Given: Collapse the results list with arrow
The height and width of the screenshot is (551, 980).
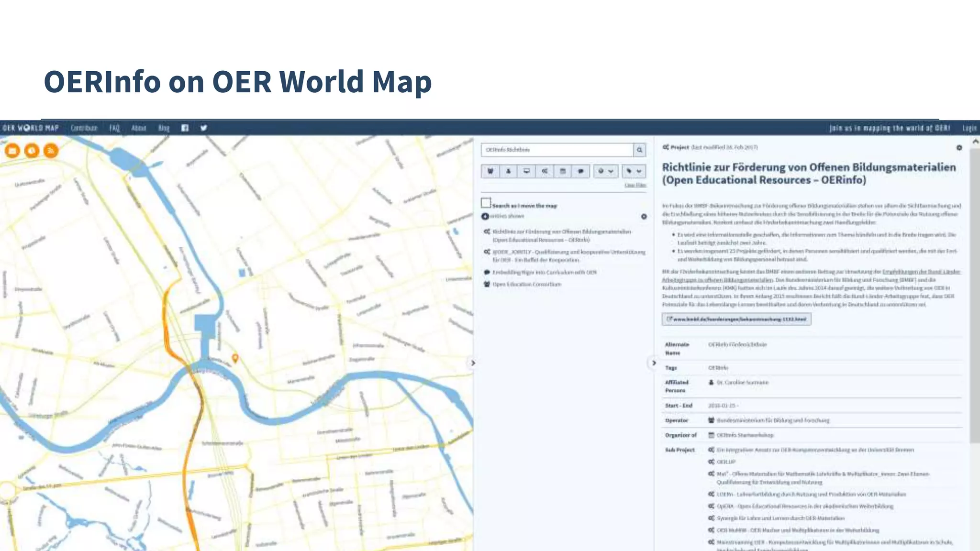Looking at the screenshot, I should tap(473, 363).
